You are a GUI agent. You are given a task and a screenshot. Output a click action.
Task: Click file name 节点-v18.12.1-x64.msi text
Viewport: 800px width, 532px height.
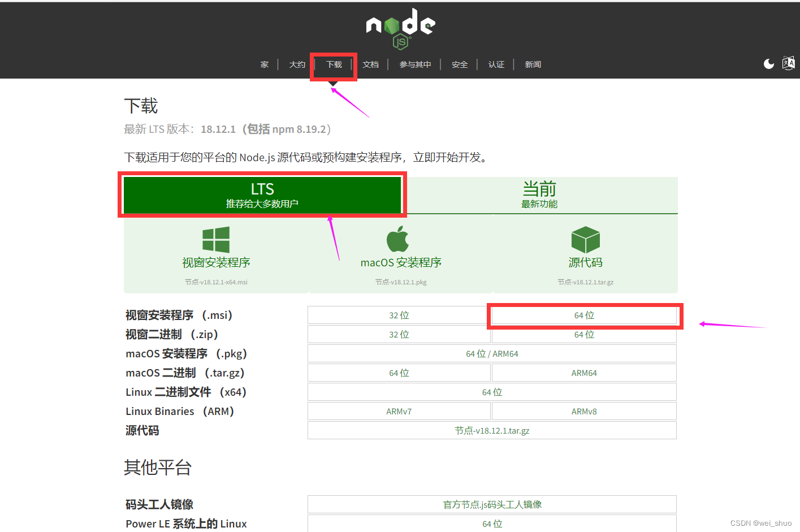pyautogui.click(x=216, y=282)
